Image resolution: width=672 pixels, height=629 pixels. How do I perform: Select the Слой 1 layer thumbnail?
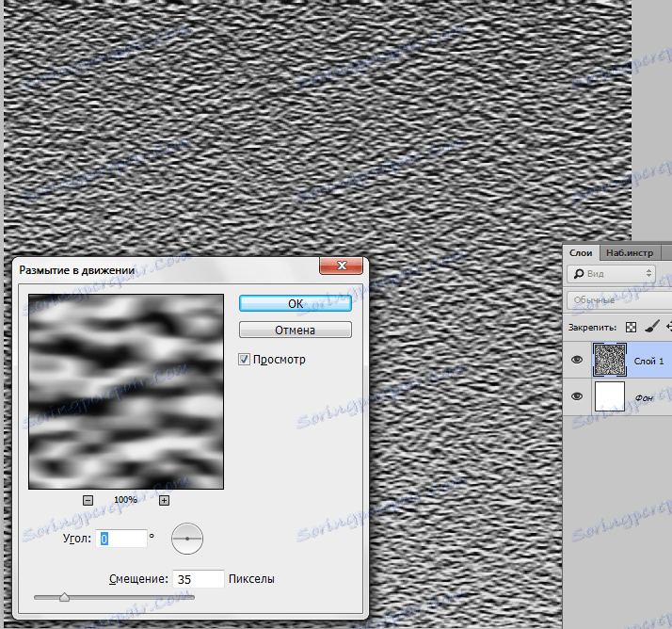[x=610, y=360]
